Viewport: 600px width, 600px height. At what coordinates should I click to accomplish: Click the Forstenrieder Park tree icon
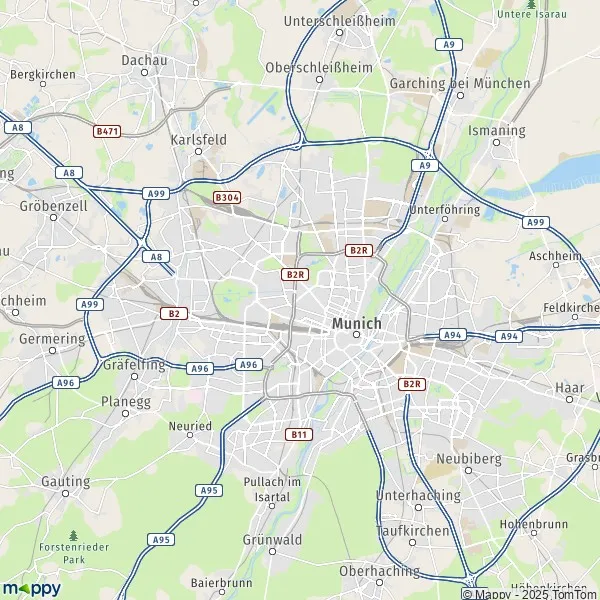73,535
